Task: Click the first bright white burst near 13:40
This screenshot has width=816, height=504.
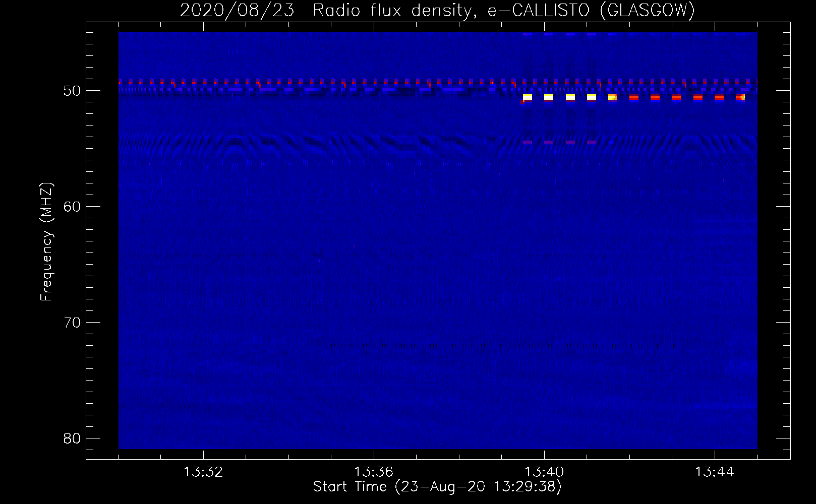Action: point(528,97)
